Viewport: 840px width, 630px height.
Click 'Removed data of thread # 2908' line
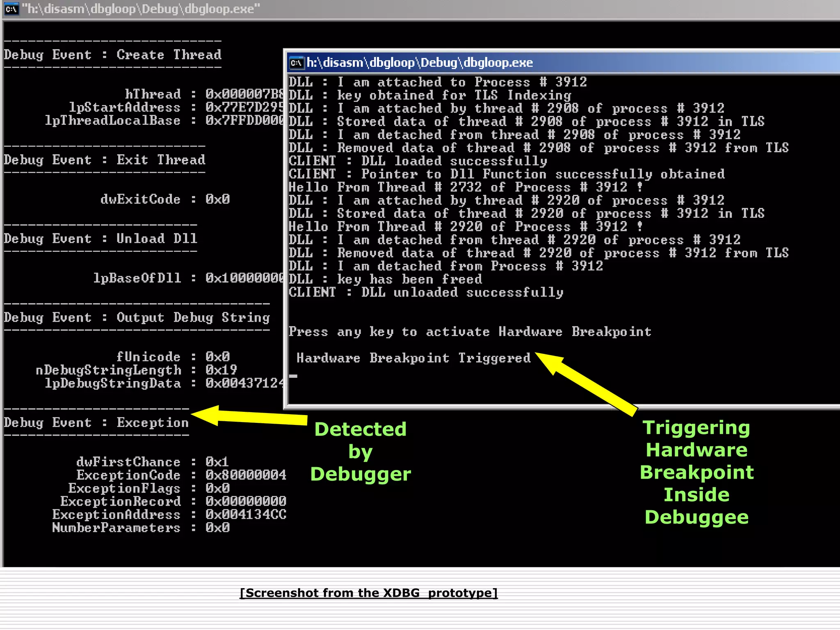point(539,148)
